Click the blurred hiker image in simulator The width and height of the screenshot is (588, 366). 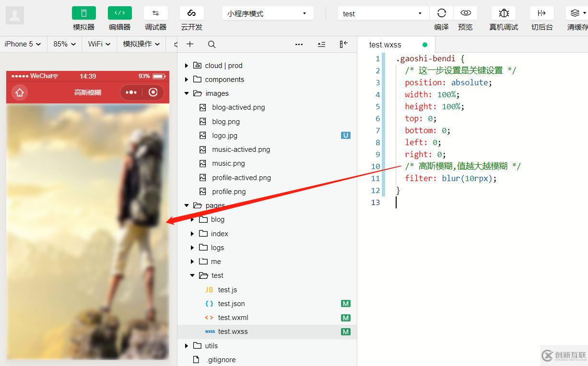(88, 231)
